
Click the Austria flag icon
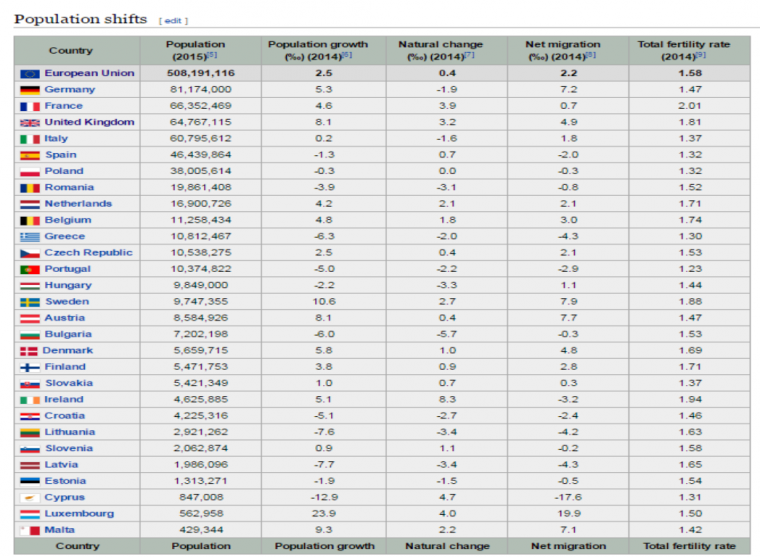(x=30, y=318)
